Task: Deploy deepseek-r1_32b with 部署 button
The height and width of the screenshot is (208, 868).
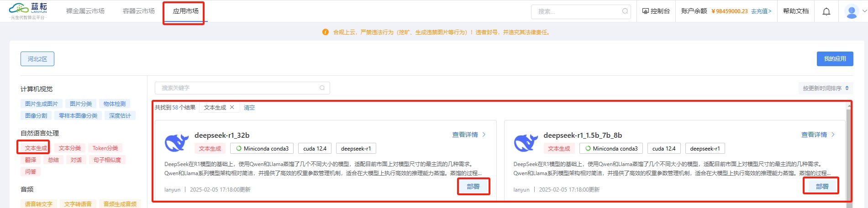Action: point(473,187)
